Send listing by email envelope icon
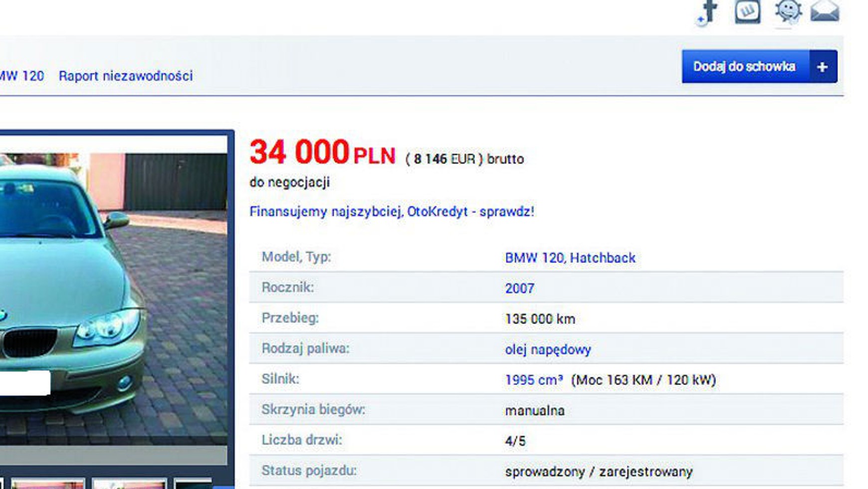The width and height of the screenshot is (868, 489). [825, 11]
